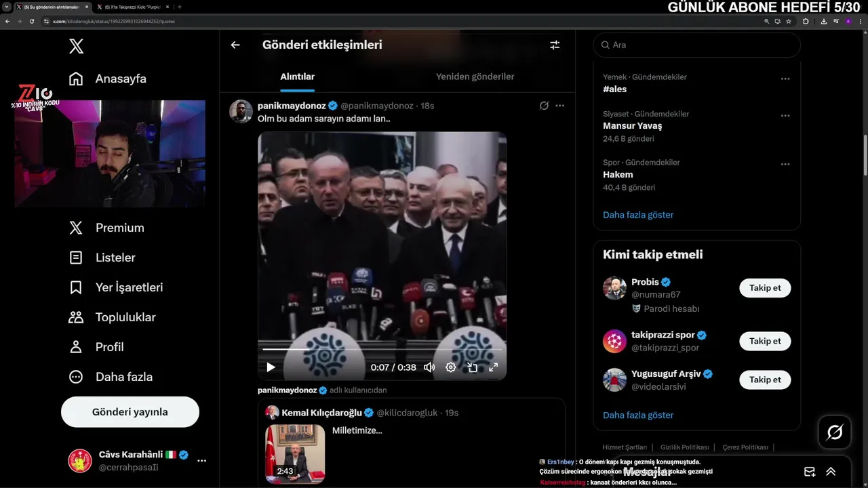Open options for Mansur Yavaş trend
Screen dimensions: 868x488
coord(785,116)
